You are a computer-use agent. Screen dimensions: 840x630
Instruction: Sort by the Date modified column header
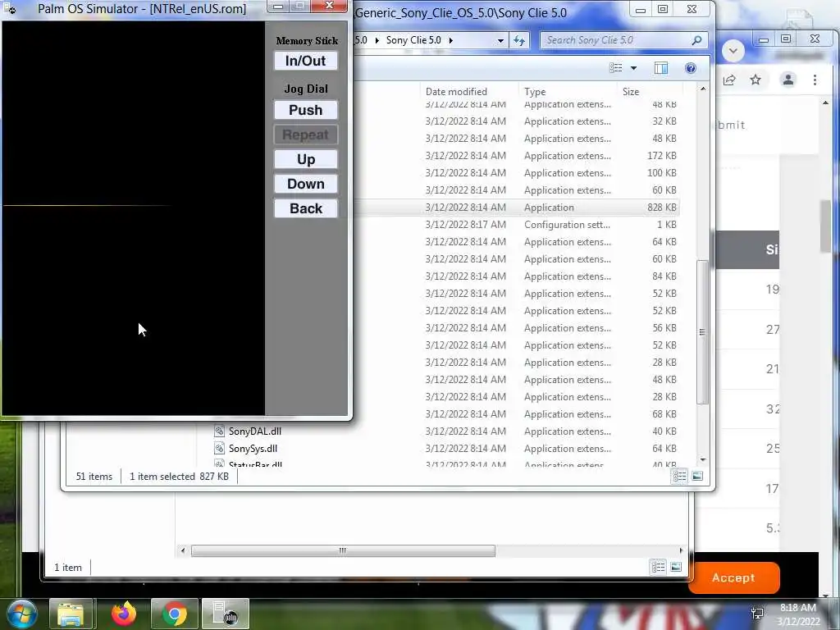coord(456,92)
